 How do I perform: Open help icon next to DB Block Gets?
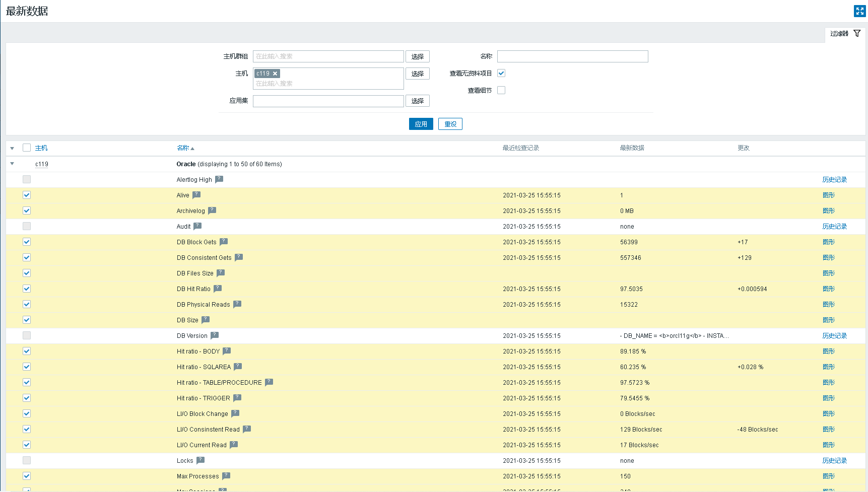click(x=224, y=242)
